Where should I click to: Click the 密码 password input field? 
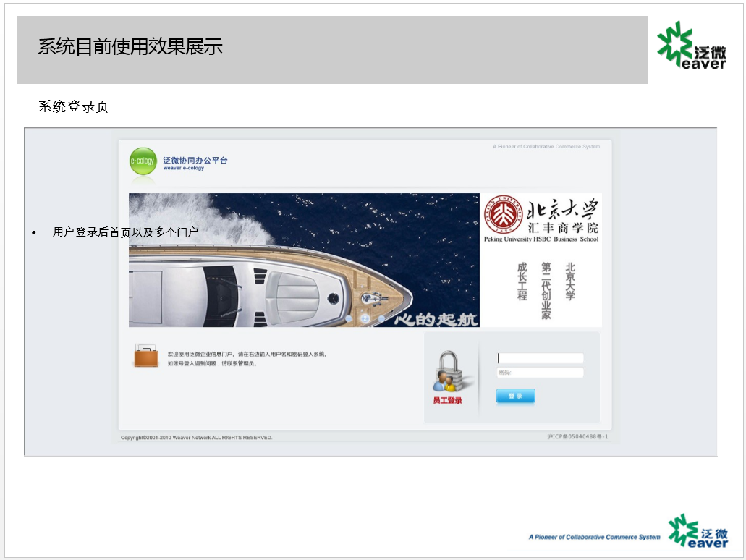click(540, 373)
